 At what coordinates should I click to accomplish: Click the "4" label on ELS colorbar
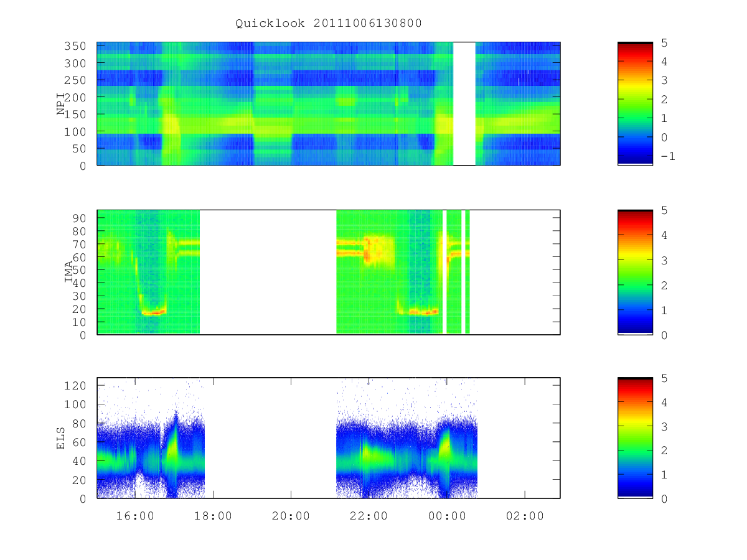(x=664, y=402)
